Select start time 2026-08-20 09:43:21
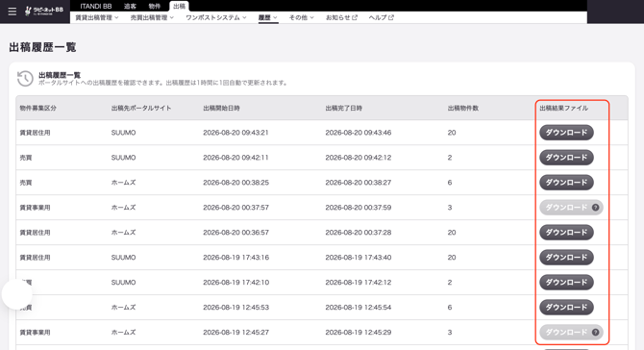644x350 pixels. point(235,133)
